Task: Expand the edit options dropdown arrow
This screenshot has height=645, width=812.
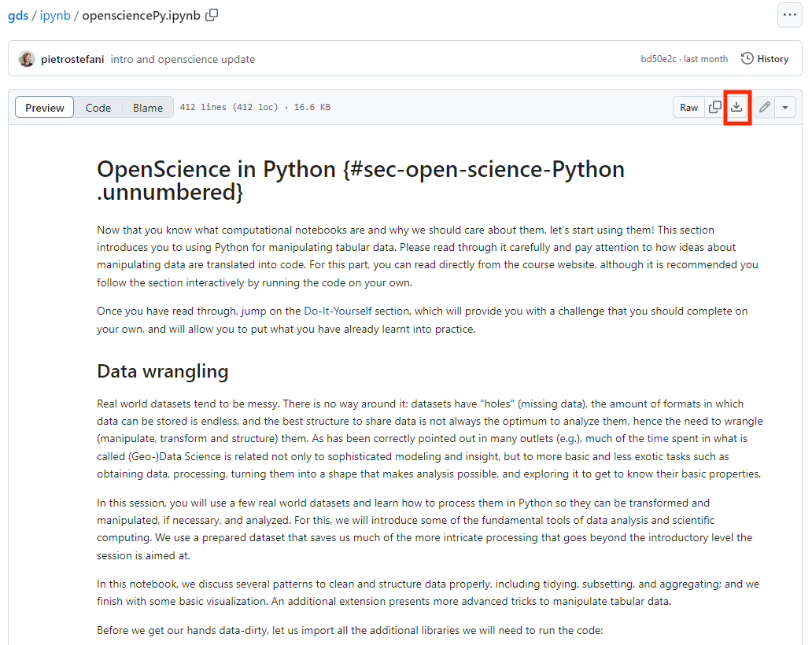Action: [x=785, y=107]
